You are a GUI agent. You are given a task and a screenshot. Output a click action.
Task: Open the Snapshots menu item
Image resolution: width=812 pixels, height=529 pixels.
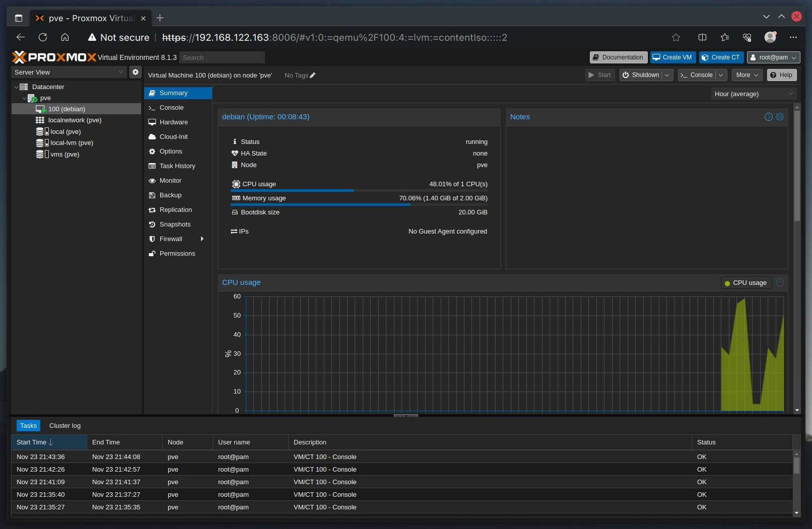(178, 224)
